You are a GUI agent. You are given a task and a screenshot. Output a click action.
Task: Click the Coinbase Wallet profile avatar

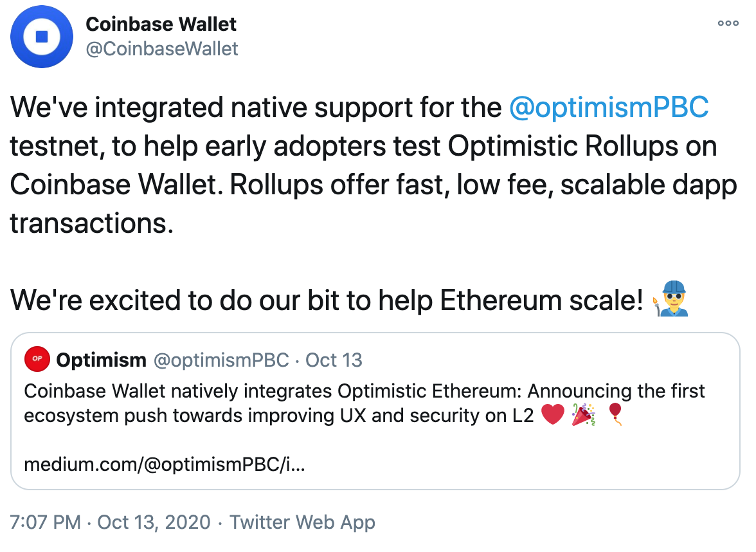(40, 37)
